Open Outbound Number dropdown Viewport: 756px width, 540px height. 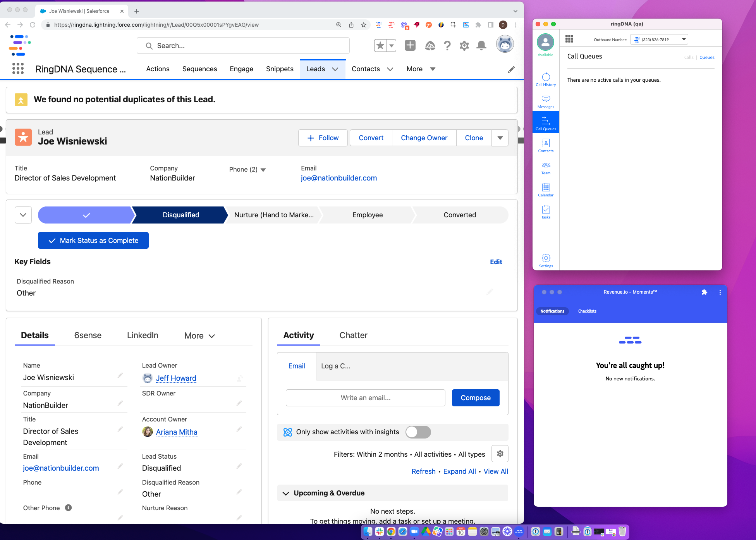(659, 40)
